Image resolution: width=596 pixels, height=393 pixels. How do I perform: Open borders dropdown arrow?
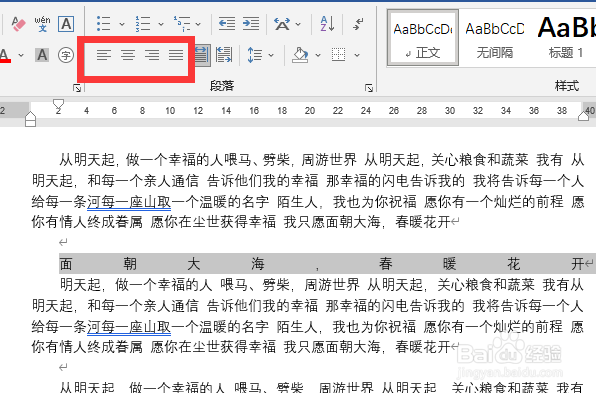click(357, 55)
